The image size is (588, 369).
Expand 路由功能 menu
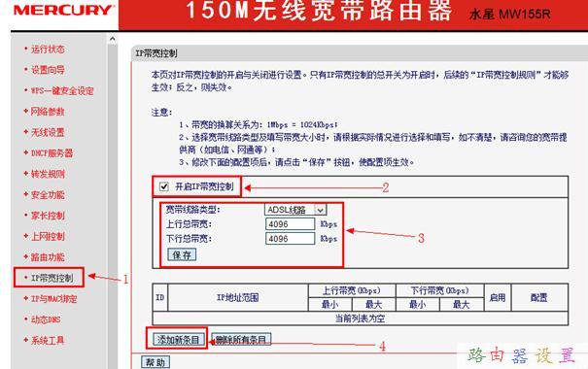tap(48, 257)
